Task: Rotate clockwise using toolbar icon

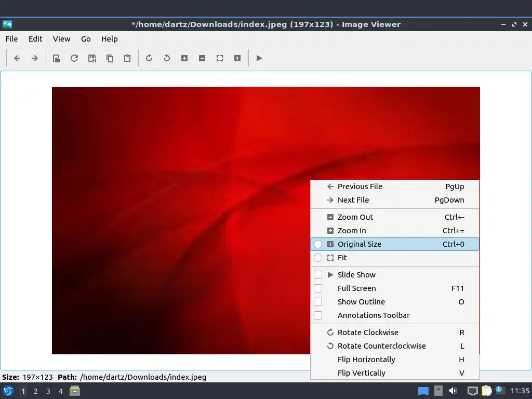Action: (x=149, y=58)
